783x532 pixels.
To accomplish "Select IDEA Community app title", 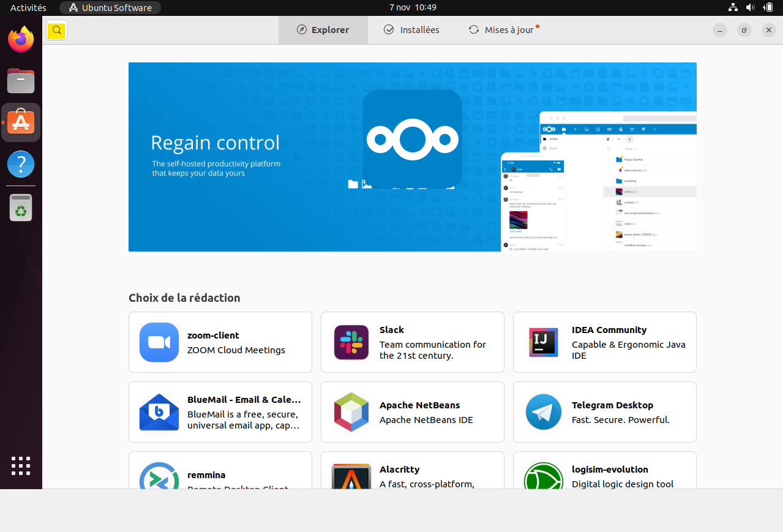I will pos(609,330).
